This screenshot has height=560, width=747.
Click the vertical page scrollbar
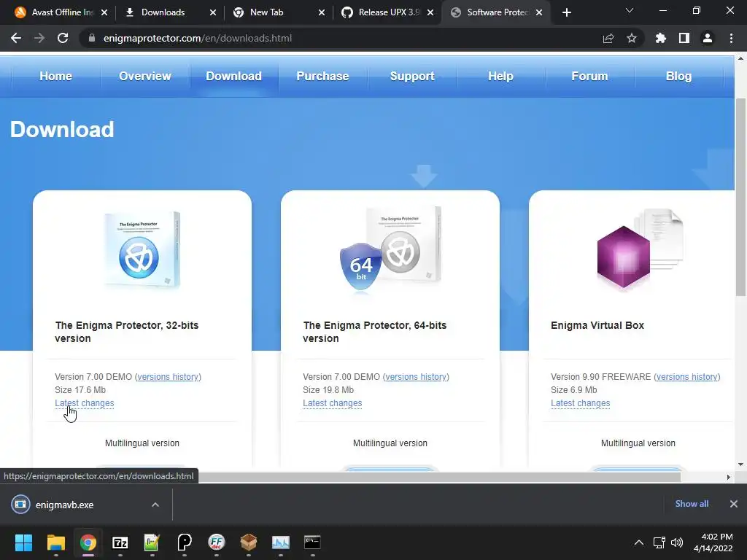pyautogui.click(x=740, y=198)
